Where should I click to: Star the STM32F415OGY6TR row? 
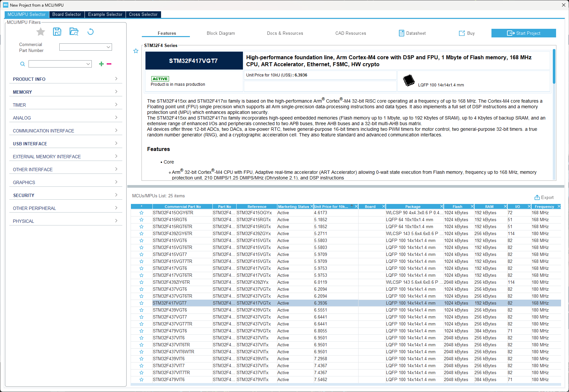tap(142, 213)
